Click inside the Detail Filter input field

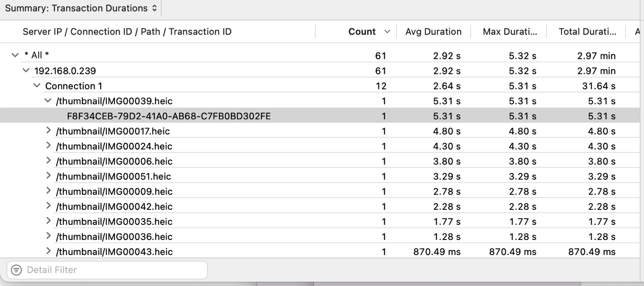point(110,270)
